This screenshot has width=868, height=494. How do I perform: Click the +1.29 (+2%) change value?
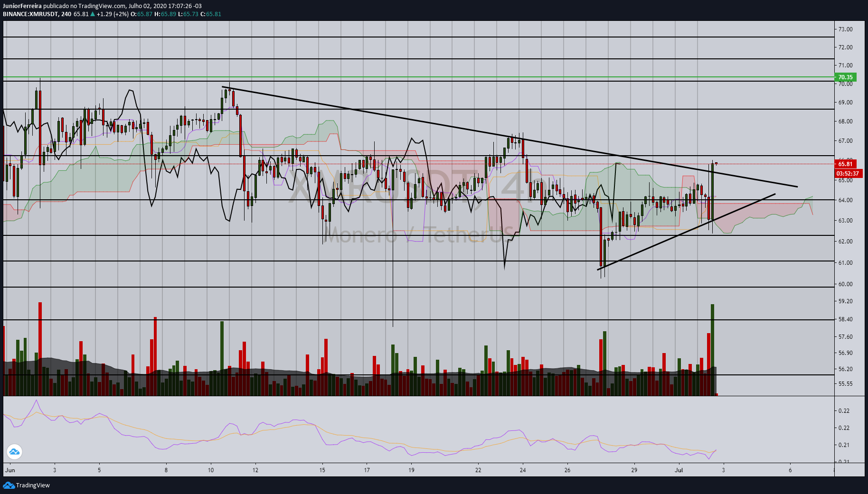pyautogui.click(x=113, y=14)
